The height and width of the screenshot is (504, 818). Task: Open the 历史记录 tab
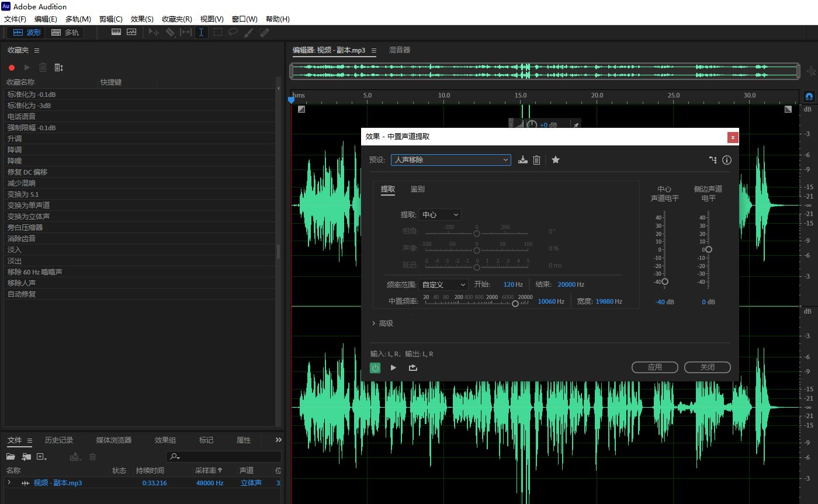click(x=59, y=440)
